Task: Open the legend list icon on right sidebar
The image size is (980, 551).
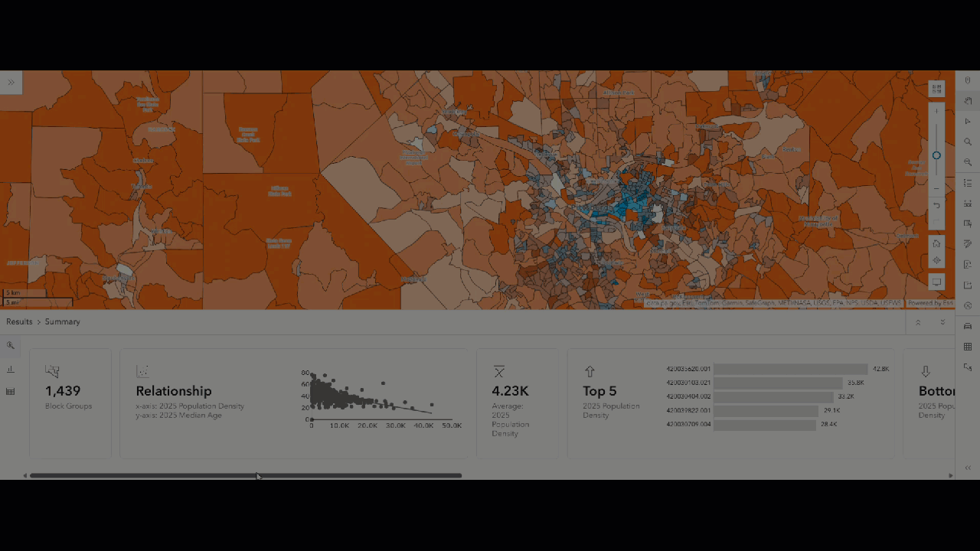Action: pyautogui.click(x=967, y=183)
